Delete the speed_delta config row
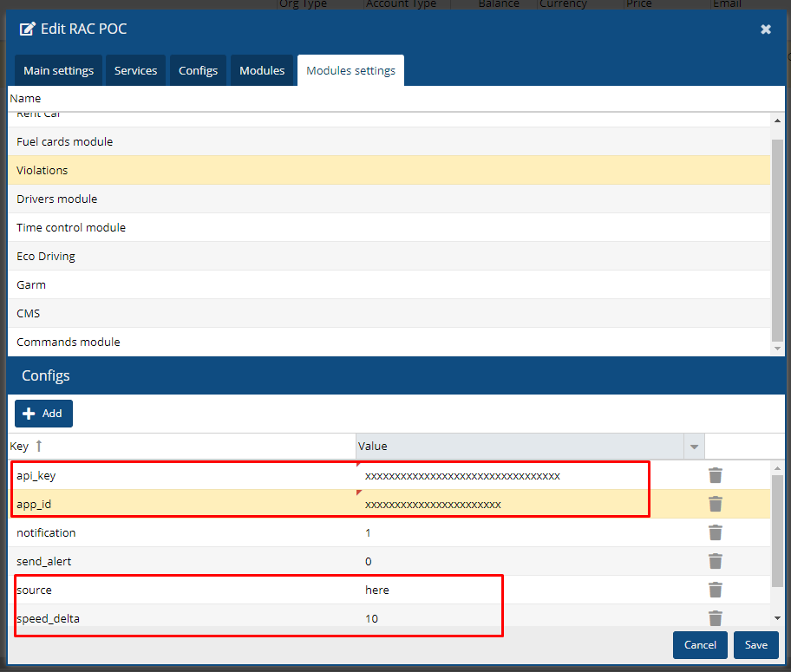The image size is (791, 672). tap(715, 618)
